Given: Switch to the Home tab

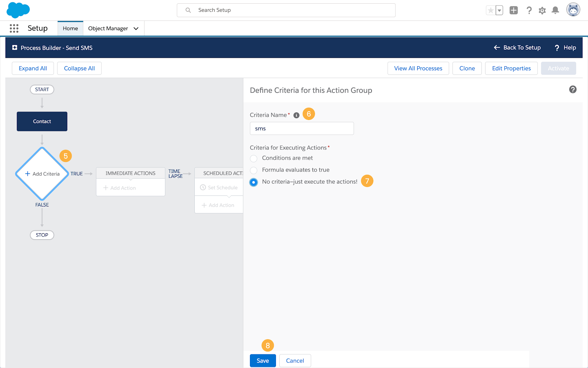Looking at the screenshot, I should point(70,28).
